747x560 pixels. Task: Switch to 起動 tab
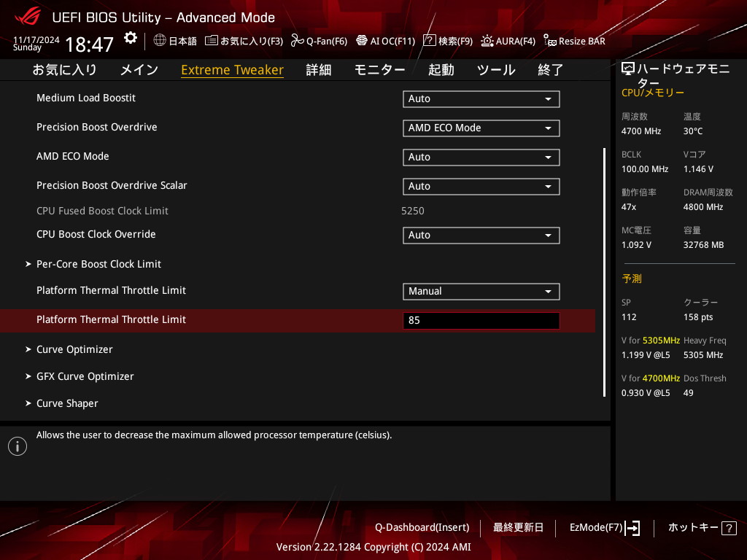pyautogui.click(x=441, y=70)
